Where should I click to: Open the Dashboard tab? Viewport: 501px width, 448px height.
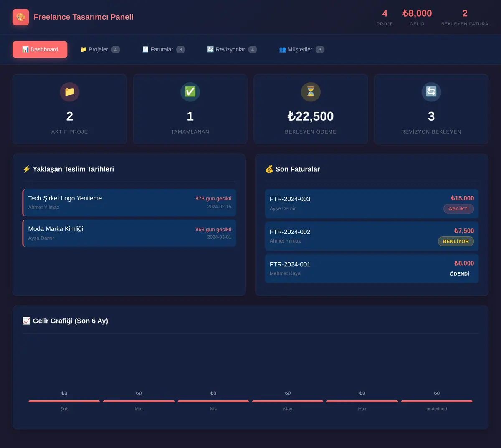[40, 49]
